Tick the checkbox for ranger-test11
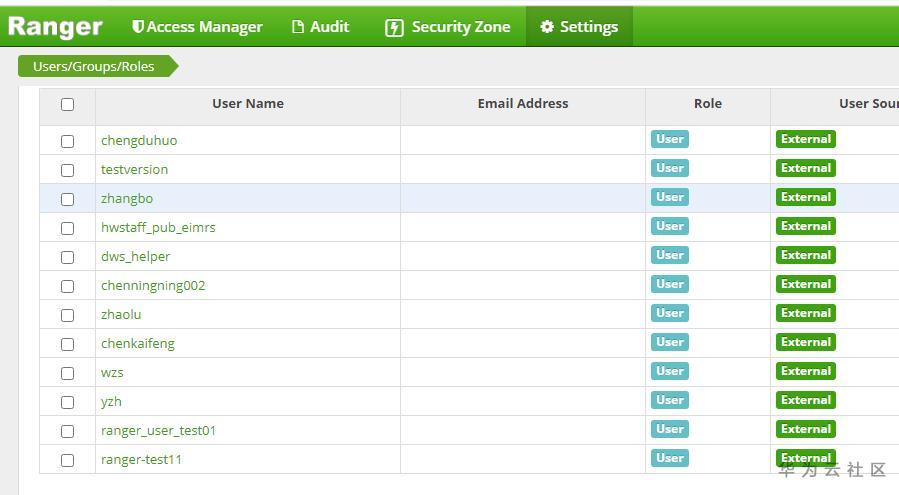This screenshot has width=899, height=495. (67, 460)
